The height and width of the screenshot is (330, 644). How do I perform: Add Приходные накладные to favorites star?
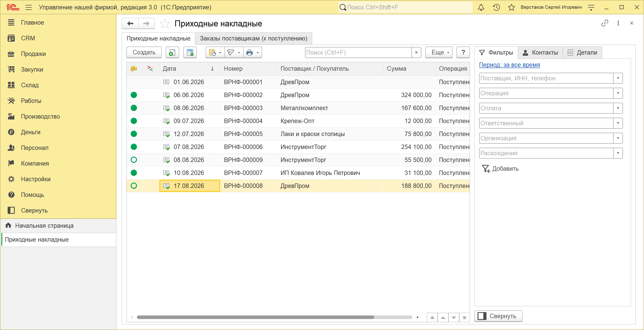[165, 23]
